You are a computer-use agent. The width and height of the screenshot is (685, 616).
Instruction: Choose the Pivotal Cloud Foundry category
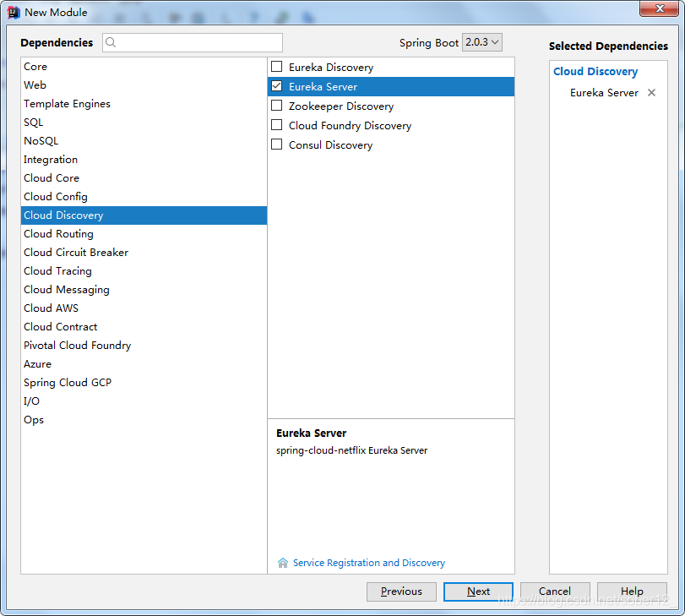pos(144,346)
